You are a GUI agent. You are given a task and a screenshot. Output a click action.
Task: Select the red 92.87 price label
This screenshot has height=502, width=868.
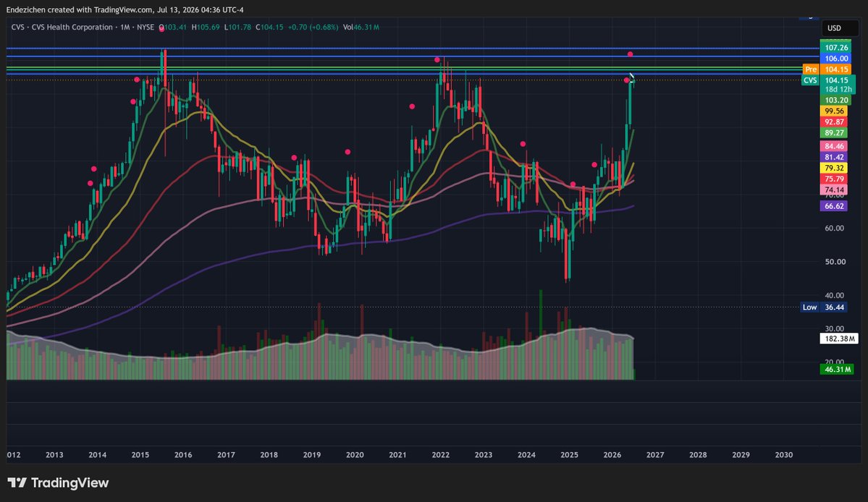[x=834, y=122]
